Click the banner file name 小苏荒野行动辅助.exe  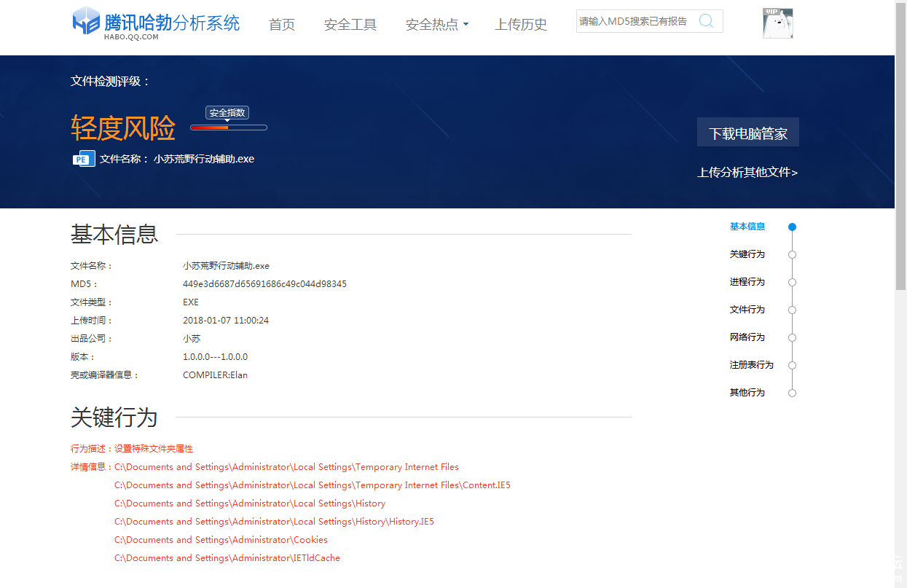coord(204,159)
